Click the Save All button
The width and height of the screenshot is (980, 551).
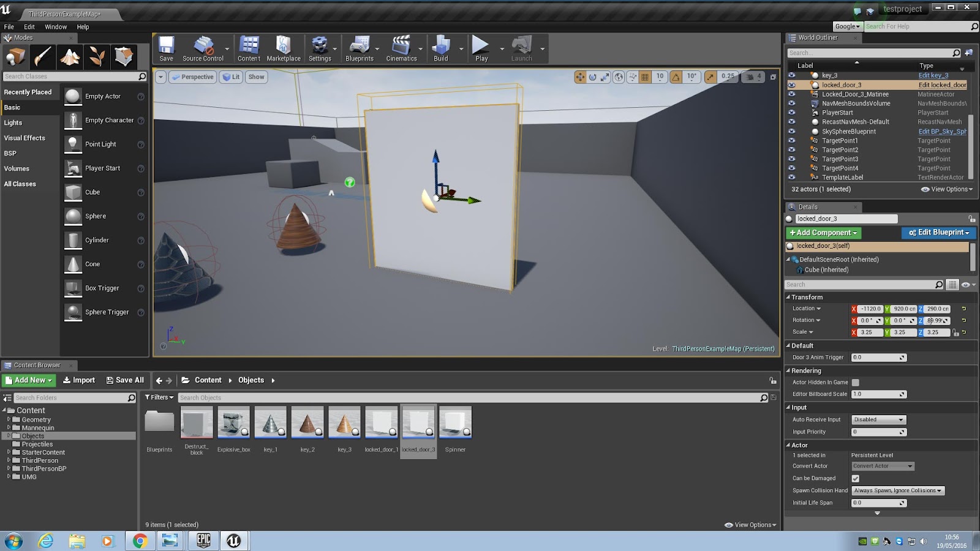click(125, 380)
